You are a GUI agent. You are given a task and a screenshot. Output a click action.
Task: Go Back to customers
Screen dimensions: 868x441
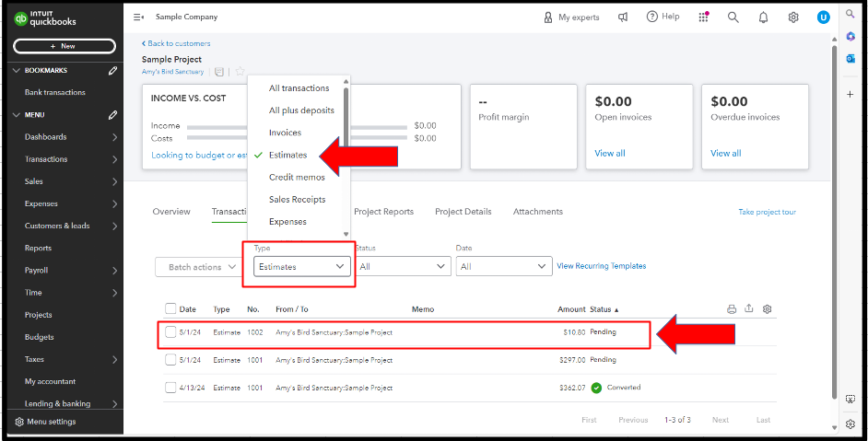[176, 43]
